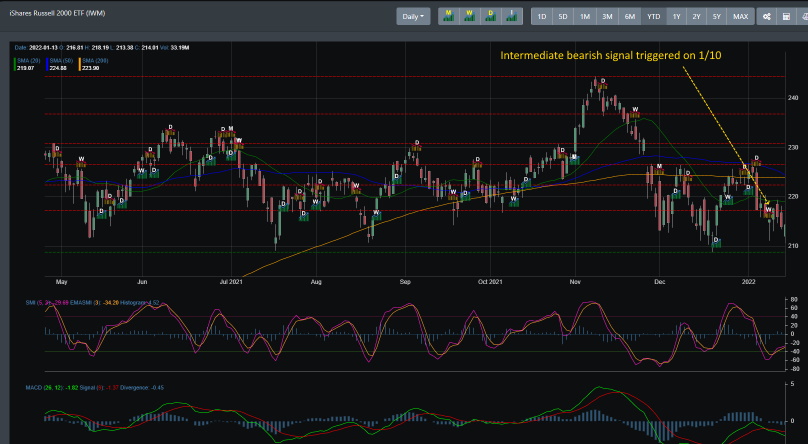Click the Jul 2021 date axis label

231,282
